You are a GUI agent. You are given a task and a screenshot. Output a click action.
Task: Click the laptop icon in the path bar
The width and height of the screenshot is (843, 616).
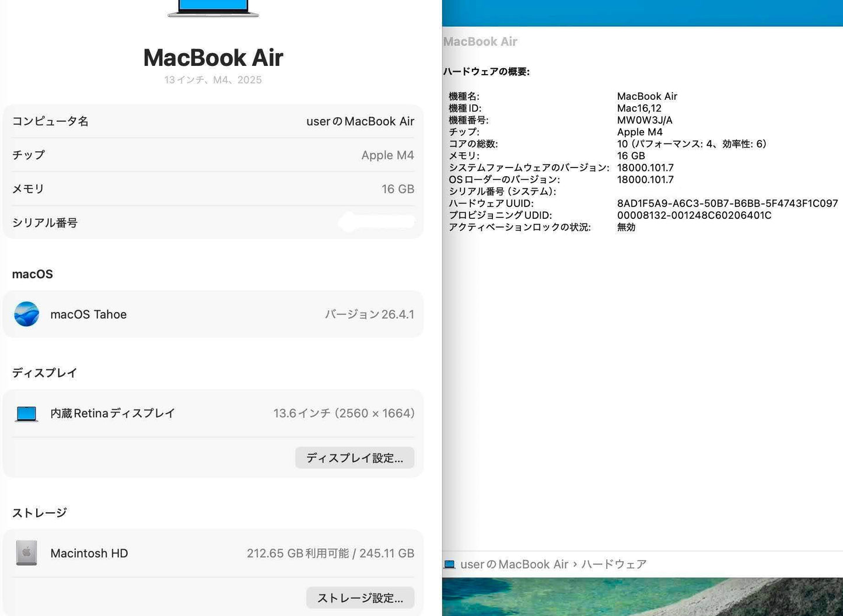[449, 565]
